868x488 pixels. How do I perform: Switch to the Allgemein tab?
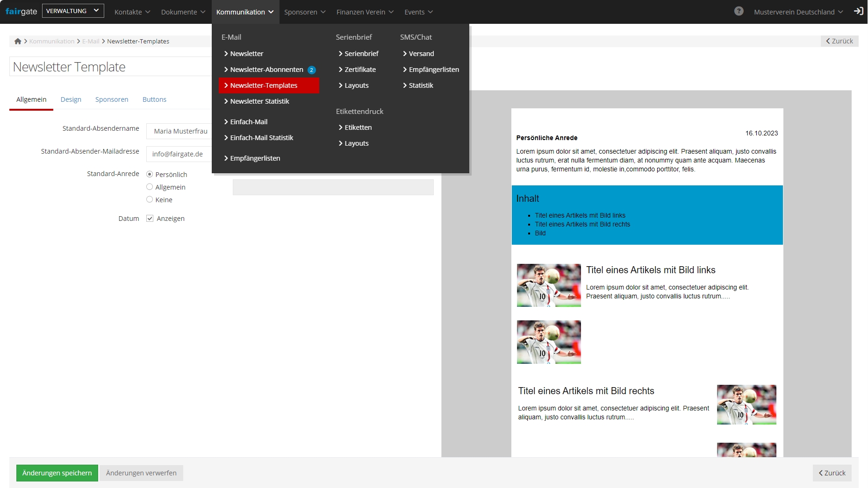(31, 99)
